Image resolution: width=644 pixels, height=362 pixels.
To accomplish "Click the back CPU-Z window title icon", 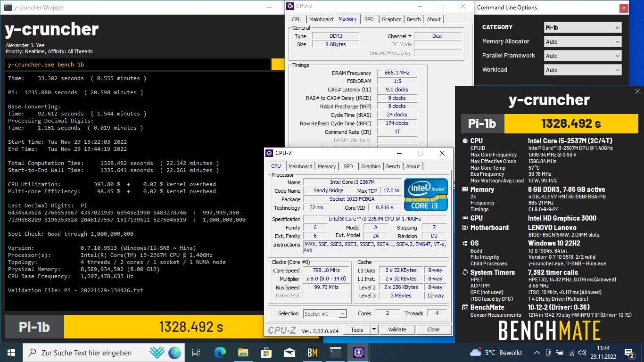I will 290,6.
